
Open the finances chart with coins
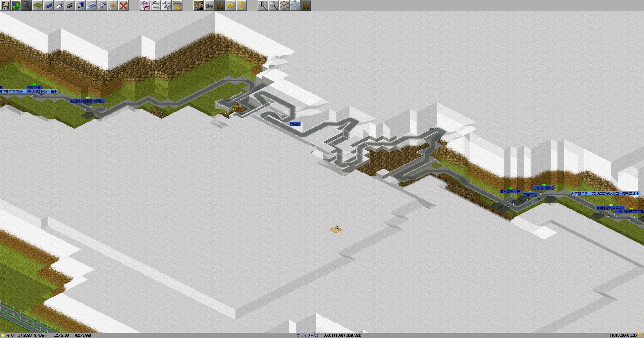pyautogui.click(x=177, y=5)
